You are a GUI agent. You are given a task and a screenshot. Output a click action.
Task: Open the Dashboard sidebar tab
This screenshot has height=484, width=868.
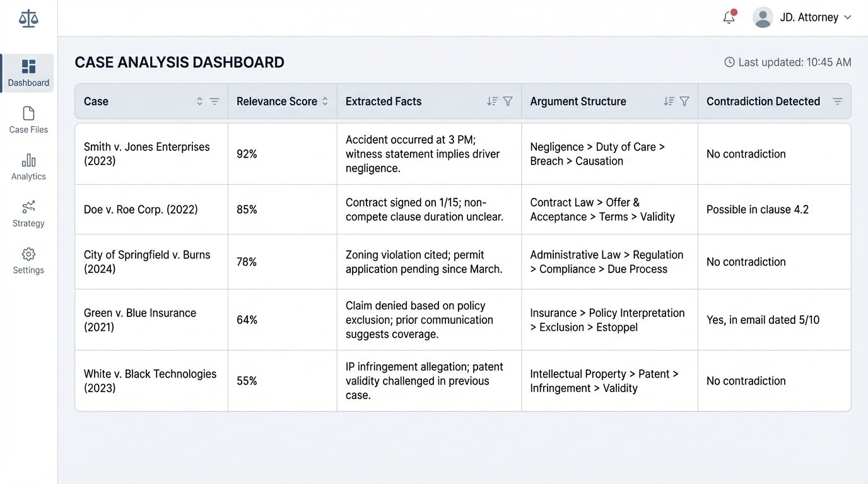click(x=28, y=73)
